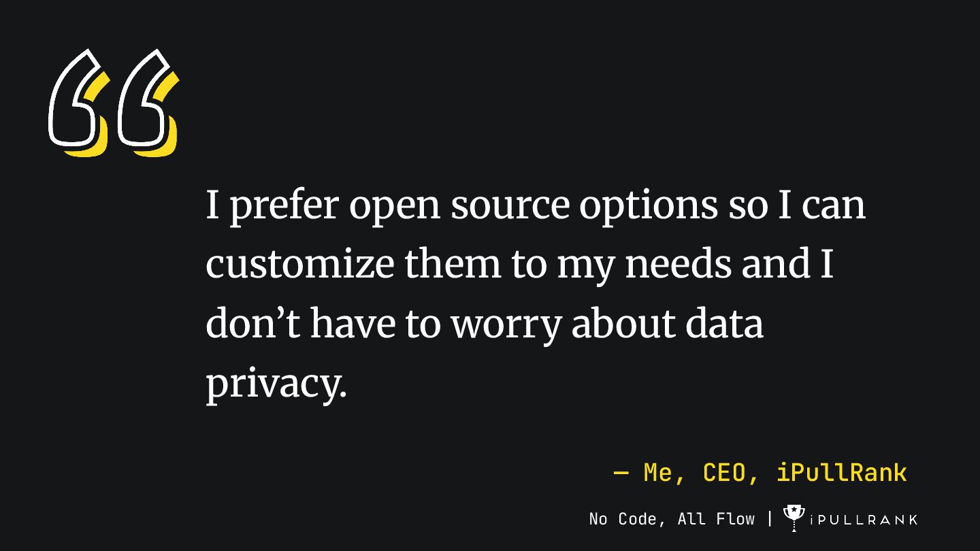Click the word "don't" in the quote
The height and width of the screenshot is (551, 980).
252,324
